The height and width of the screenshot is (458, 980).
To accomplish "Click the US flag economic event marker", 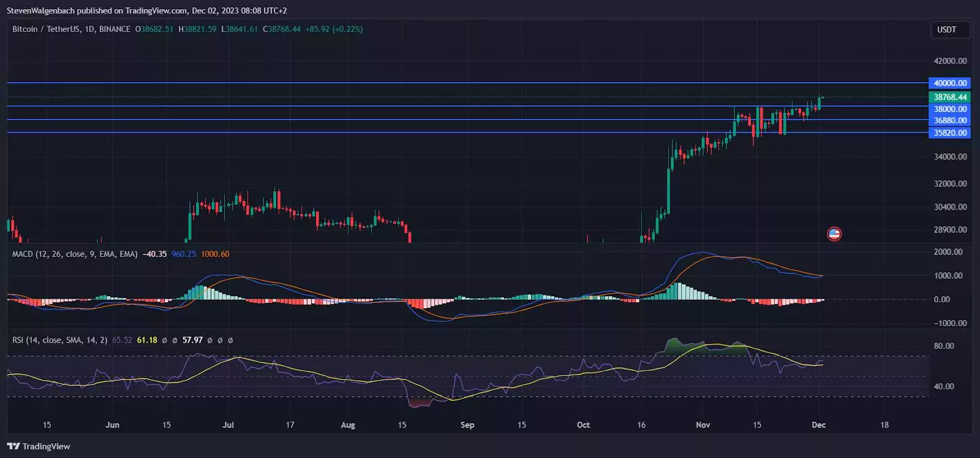I will click(834, 234).
